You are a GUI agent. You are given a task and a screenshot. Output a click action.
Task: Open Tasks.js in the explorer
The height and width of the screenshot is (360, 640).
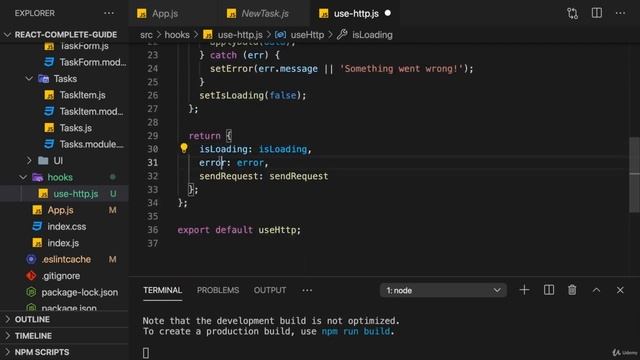tap(76, 128)
